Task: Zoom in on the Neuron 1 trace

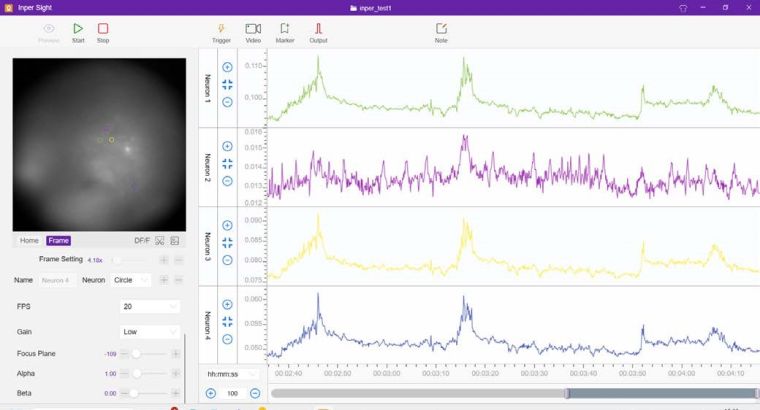Action: pos(227,67)
